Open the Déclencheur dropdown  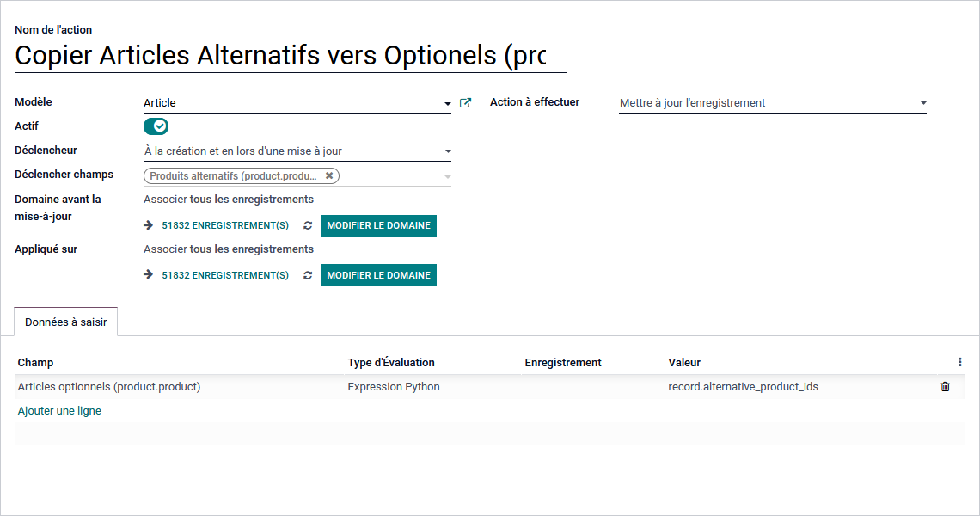point(447,152)
